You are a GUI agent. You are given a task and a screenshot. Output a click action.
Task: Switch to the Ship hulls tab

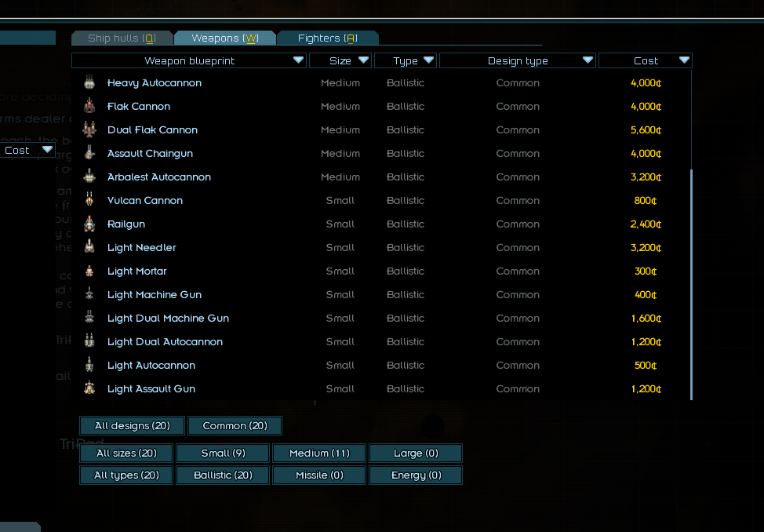(122, 38)
